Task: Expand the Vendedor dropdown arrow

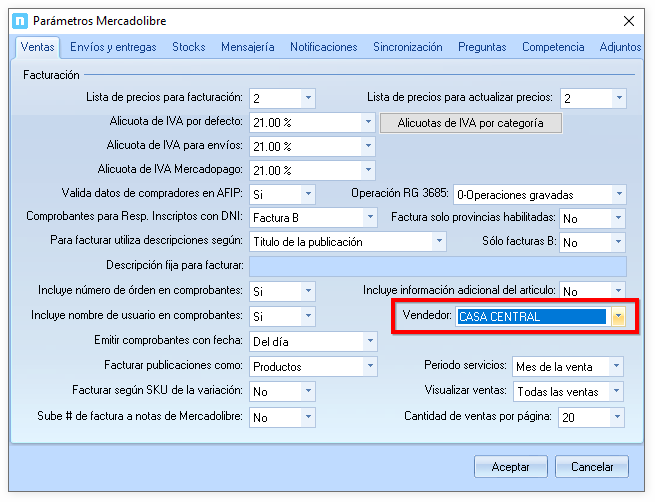Action: pyautogui.click(x=618, y=317)
